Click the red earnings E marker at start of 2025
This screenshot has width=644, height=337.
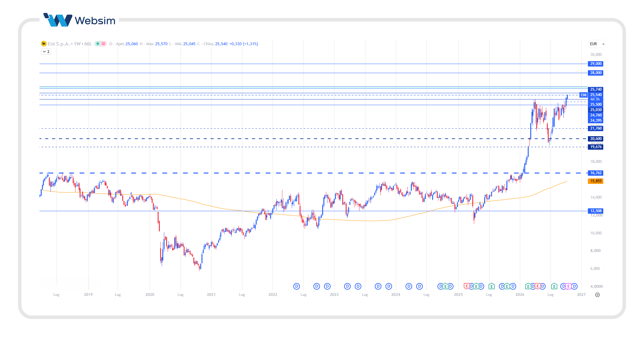click(467, 286)
